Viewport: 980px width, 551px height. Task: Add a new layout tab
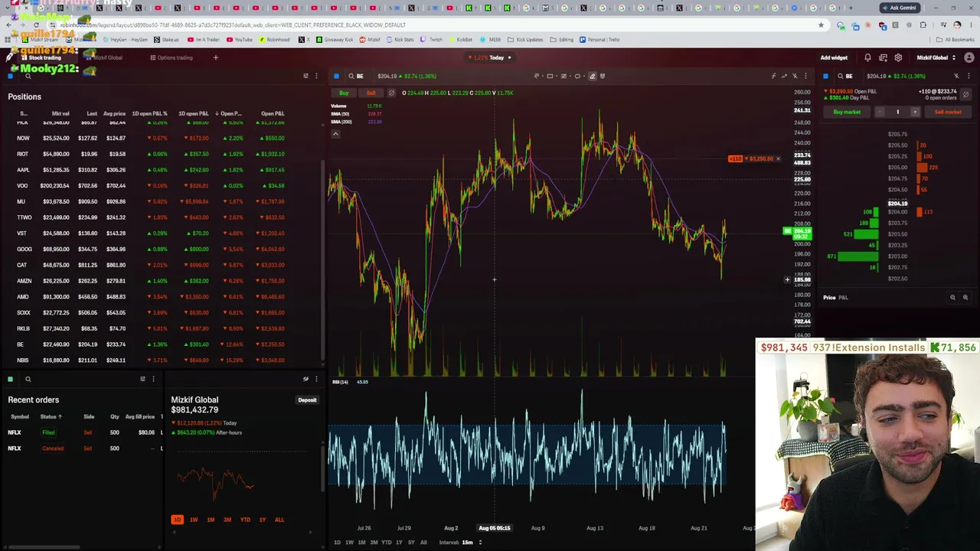click(x=215, y=57)
